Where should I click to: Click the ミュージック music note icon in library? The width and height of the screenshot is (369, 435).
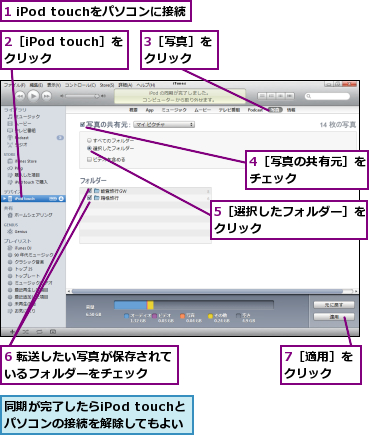10,116
